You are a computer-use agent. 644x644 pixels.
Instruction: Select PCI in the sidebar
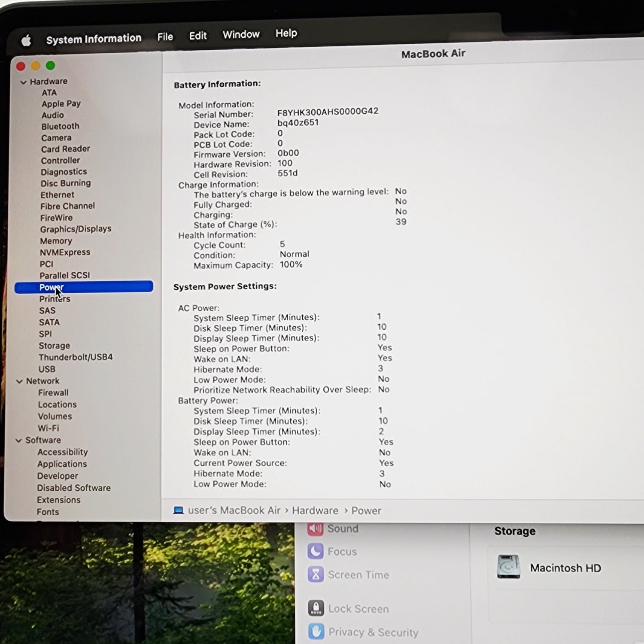click(x=46, y=264)
